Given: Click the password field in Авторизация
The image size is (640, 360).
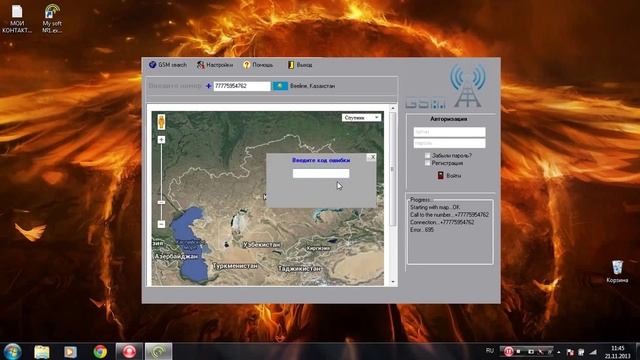Looking at the screenshot, I should click(x=449, y=143).
